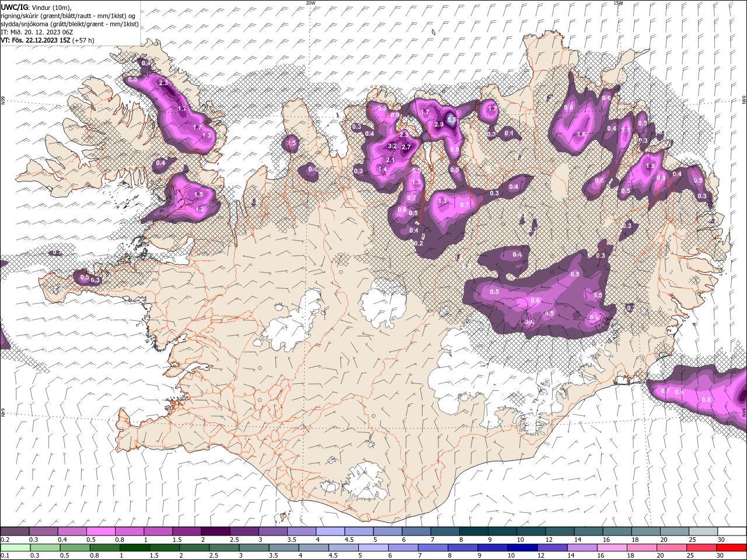Pick the deep blue 10 swatch in rain scale

coord(522,548)
